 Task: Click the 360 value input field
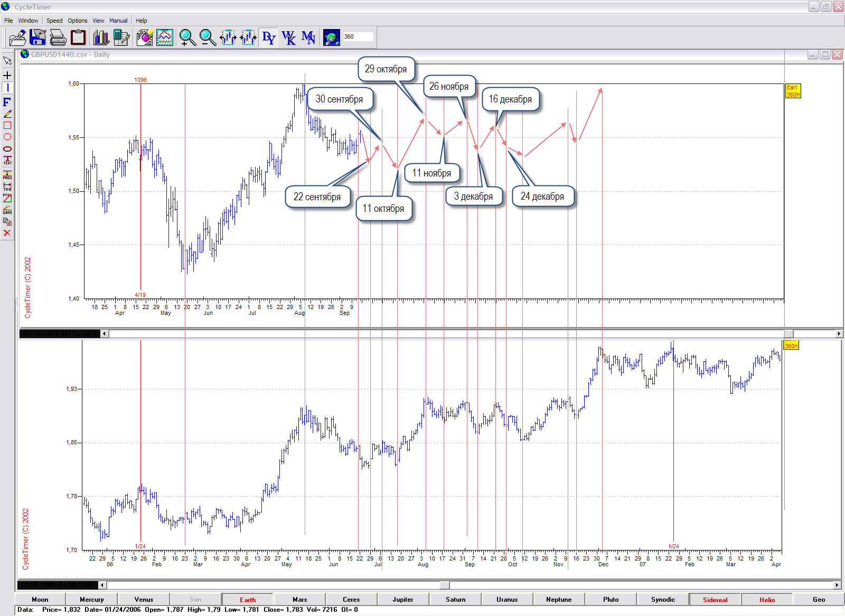358,37
